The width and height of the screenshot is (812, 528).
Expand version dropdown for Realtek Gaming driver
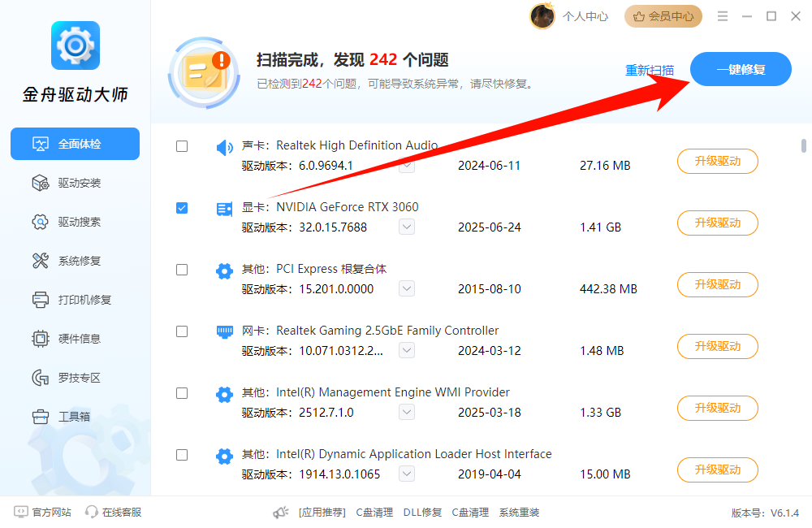407,350
